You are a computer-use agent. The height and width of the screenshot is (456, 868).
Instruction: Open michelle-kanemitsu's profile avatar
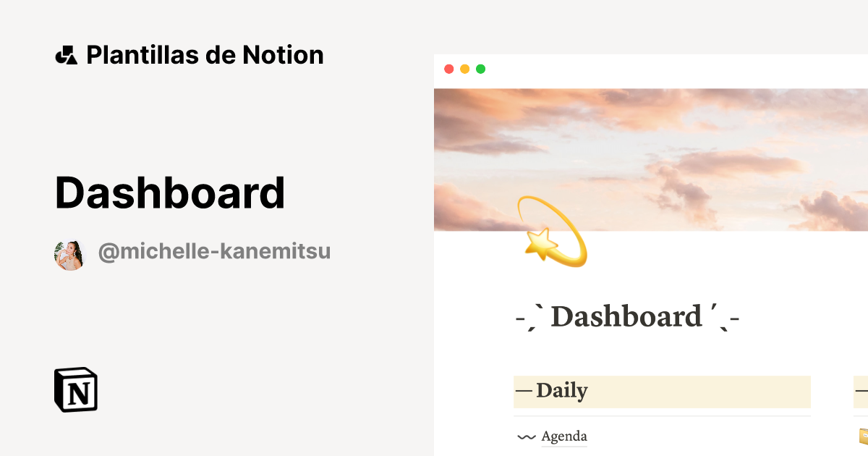click(69, 255)
